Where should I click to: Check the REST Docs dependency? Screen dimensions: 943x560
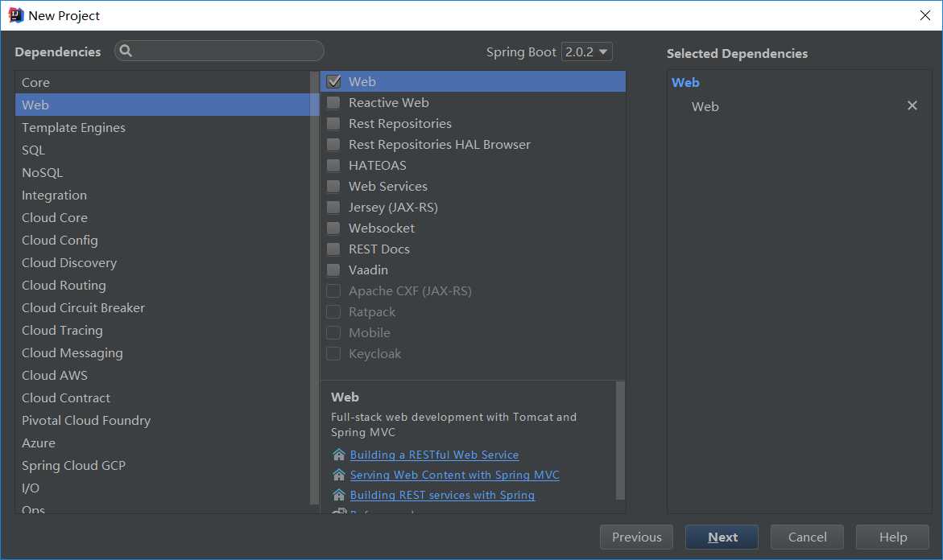click(333, 249)
